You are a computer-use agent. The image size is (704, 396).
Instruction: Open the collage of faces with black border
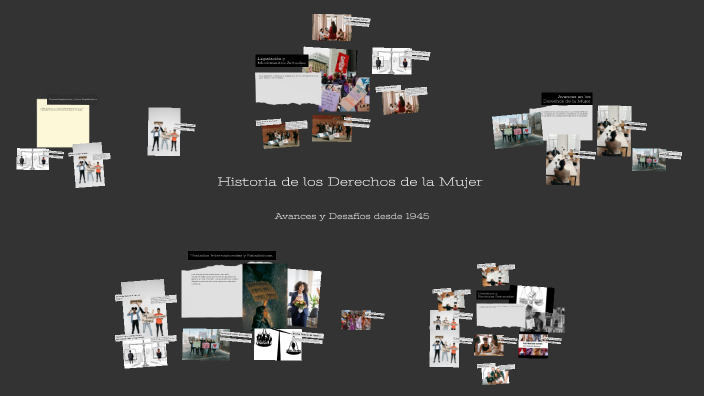click(533, 345)
